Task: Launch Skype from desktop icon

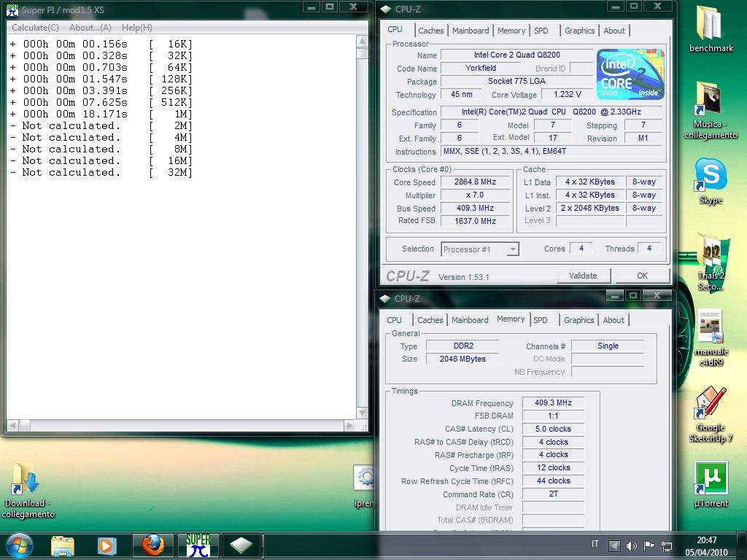Action: pos(711,181)
